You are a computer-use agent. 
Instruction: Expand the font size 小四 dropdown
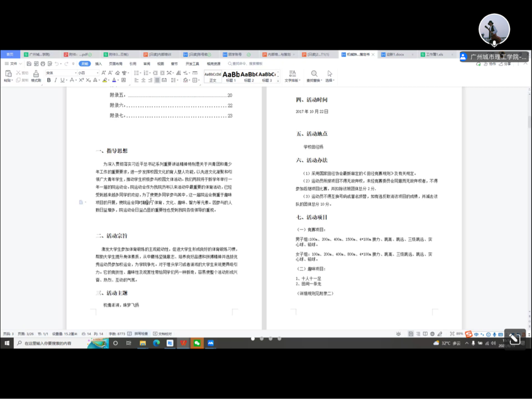click(96, 72)
